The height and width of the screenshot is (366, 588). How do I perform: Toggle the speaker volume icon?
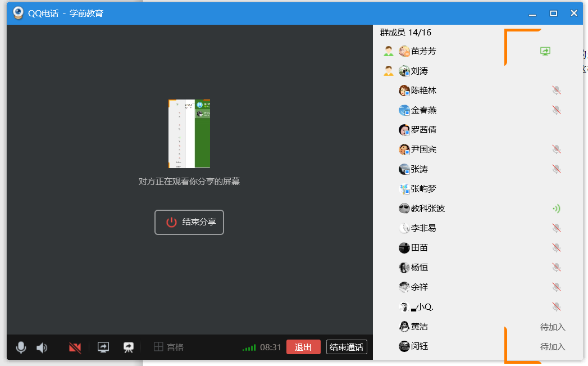tap(42, 347)
